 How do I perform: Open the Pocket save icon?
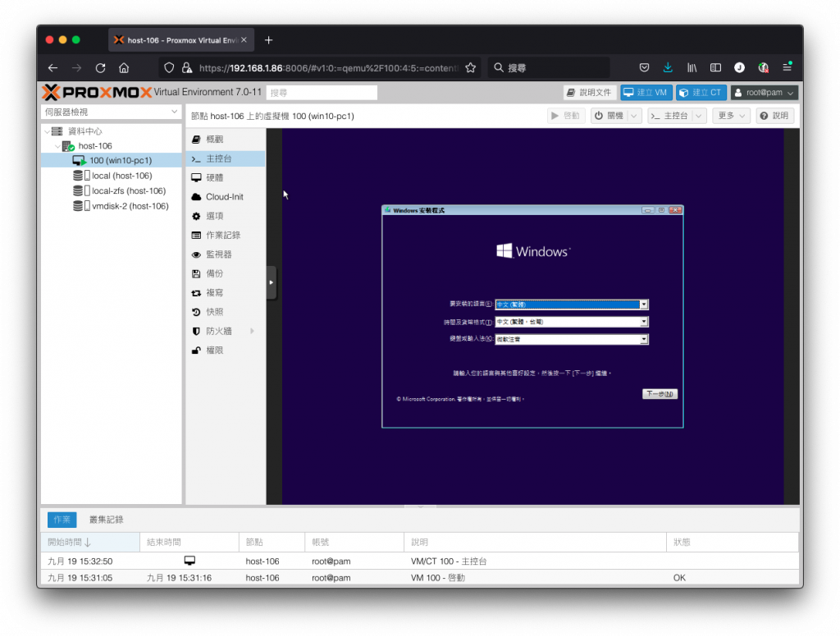pos(644,67)
